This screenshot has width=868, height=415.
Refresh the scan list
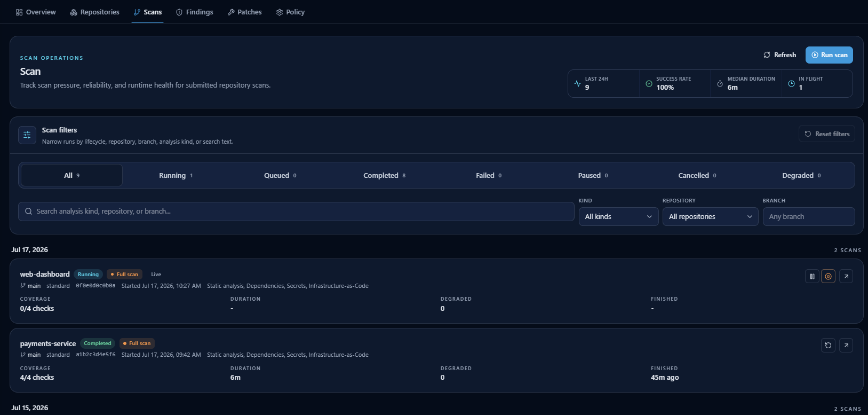click(x=780, y=55)
